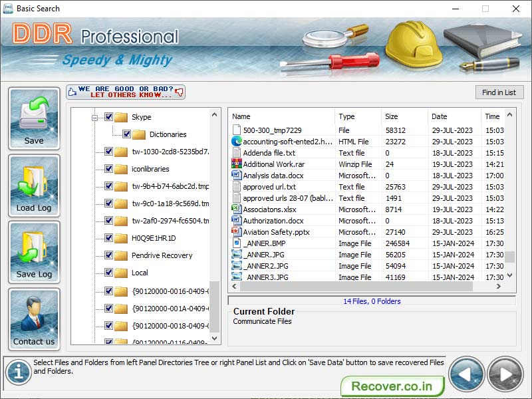Click the 'Let others know' feedback banner
532x399 pixels.
[x=125, y=91]
